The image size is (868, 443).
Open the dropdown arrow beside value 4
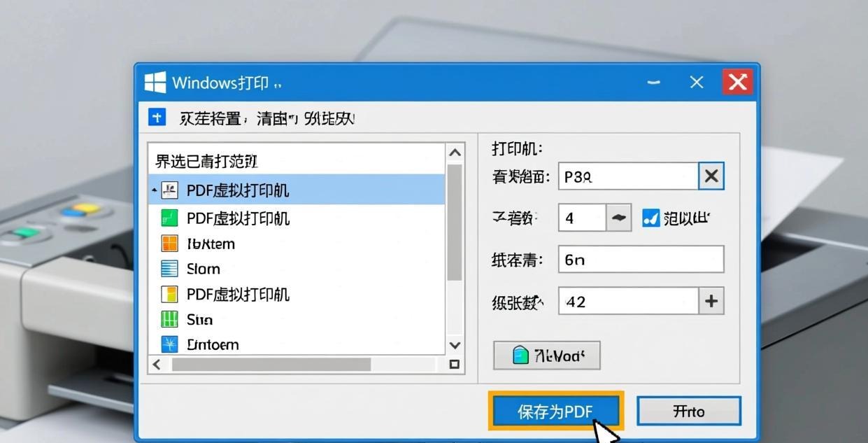(x=618, y=218)
